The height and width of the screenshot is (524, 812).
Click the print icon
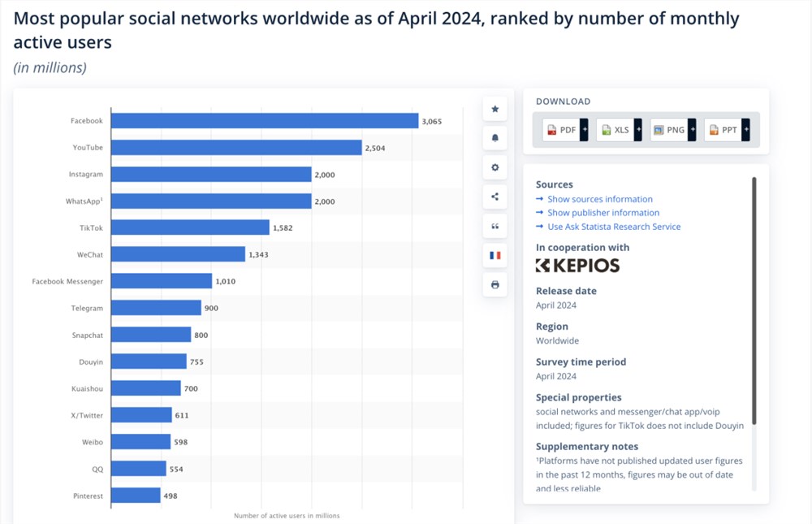point(495,284)
